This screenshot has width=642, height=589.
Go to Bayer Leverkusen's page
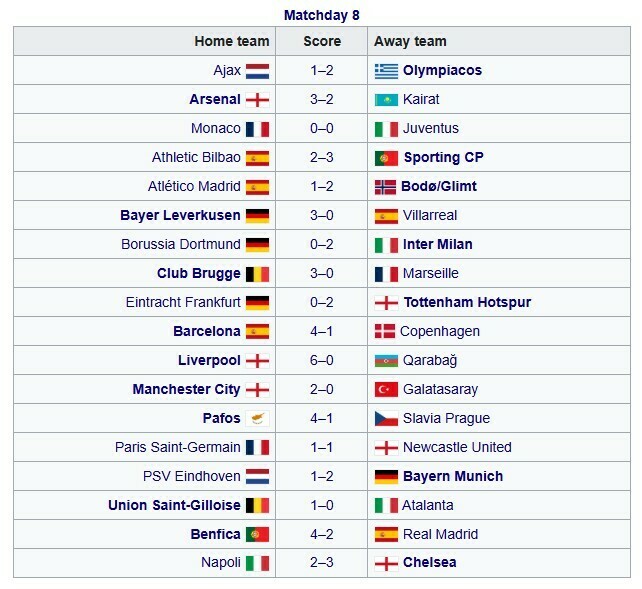coord(180,216)
